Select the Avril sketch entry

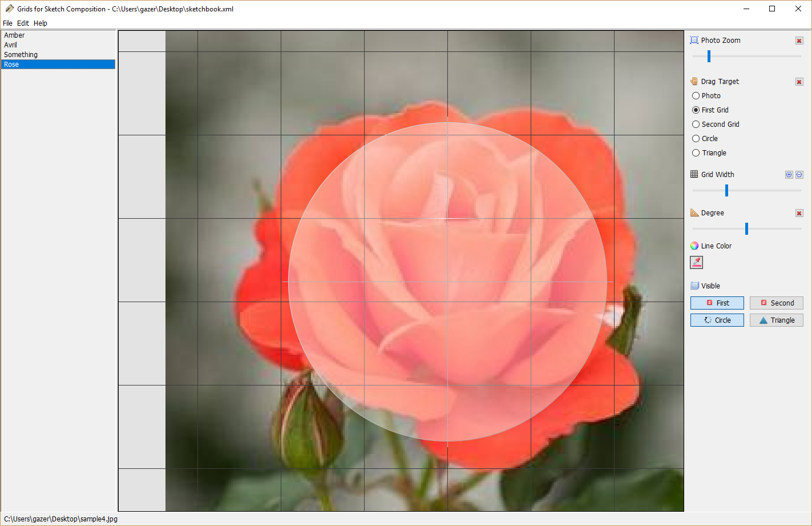(58, 45)
